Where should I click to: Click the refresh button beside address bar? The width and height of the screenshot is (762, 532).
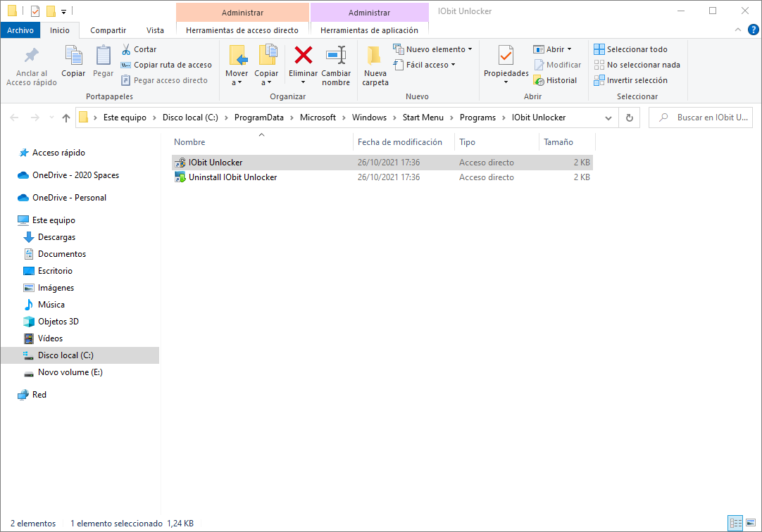(630, 118)
